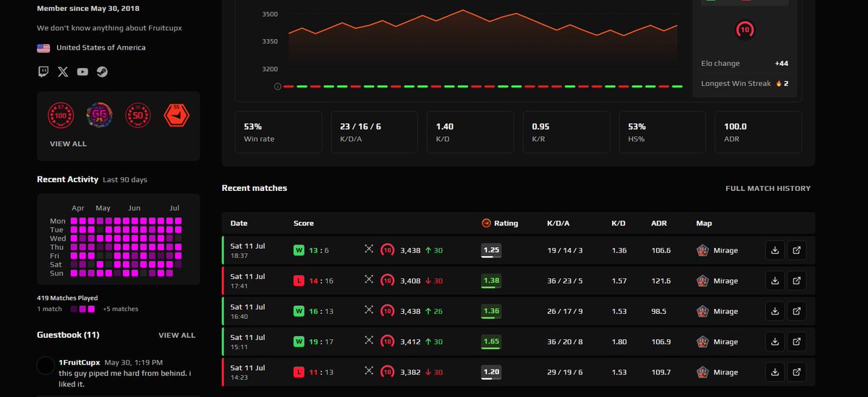Open the YouTube channel icon
Screen dimensions: 868x397
coord(82,72)
